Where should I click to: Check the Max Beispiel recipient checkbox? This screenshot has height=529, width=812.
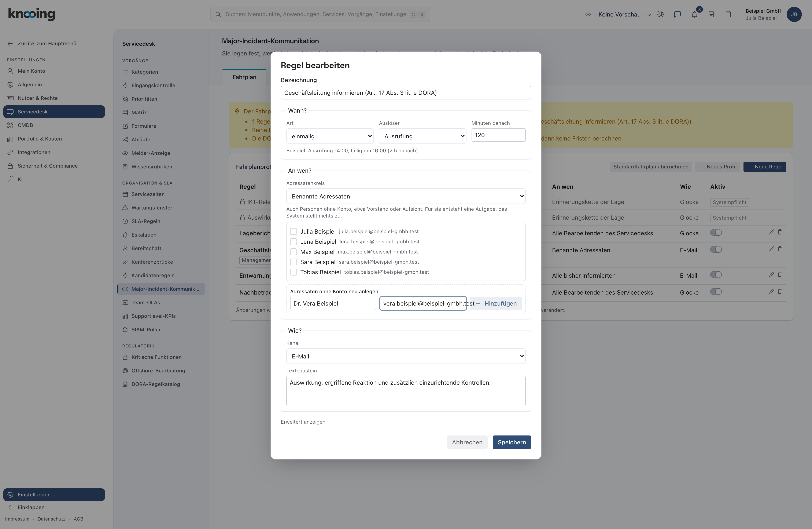tap(294, 252)
